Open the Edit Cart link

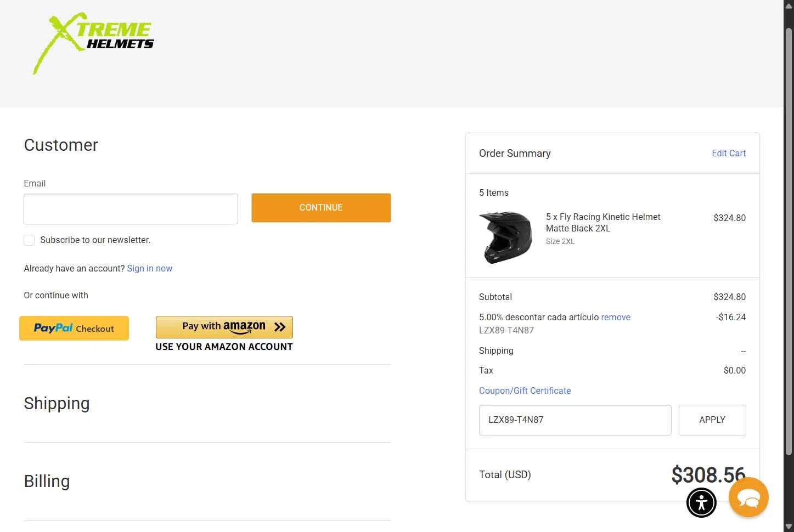coord(729,153)
